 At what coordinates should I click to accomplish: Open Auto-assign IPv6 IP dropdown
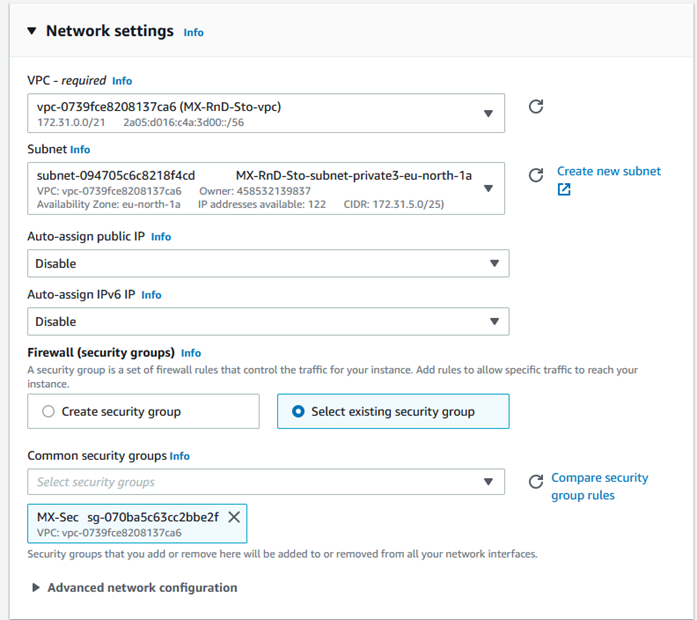coord(268,321)
